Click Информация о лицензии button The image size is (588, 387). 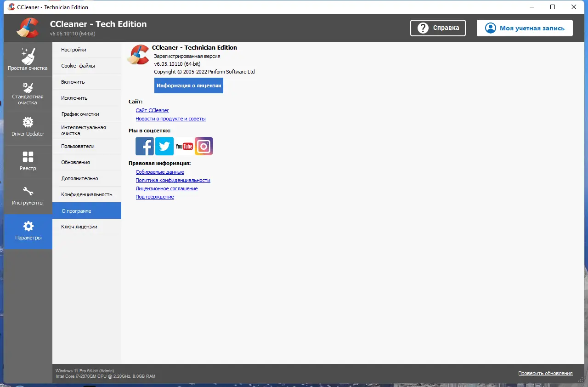[x=189, y=85]
